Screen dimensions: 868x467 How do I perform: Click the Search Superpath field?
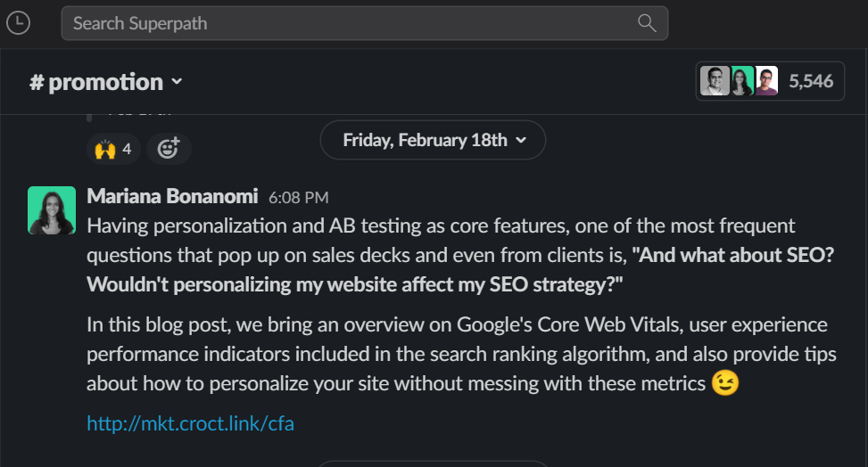(364, 23)
